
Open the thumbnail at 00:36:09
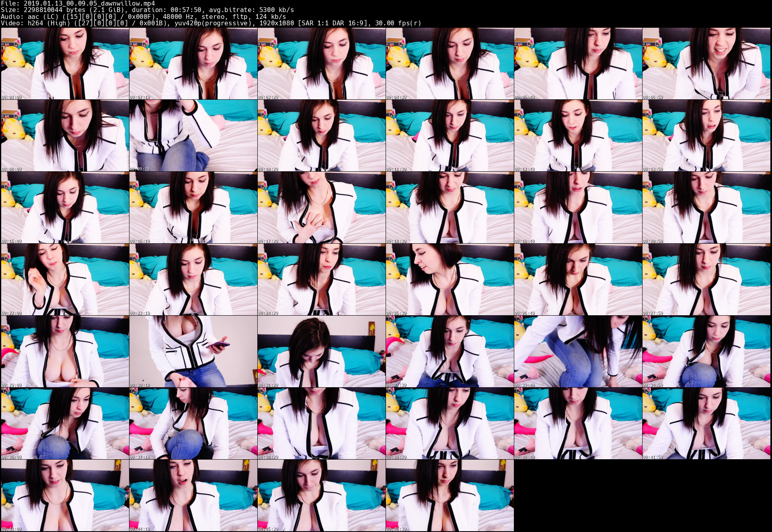[65, 423]
